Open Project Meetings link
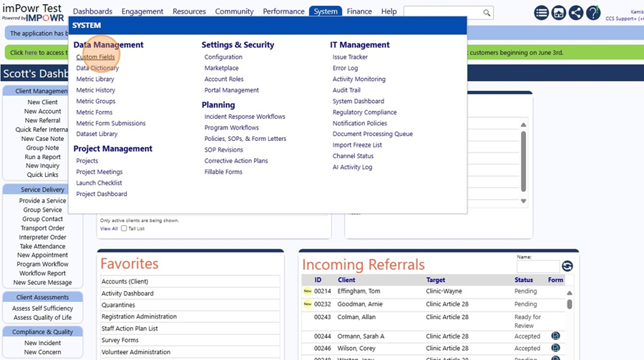The image size is (644, 360). coord(99,172)
